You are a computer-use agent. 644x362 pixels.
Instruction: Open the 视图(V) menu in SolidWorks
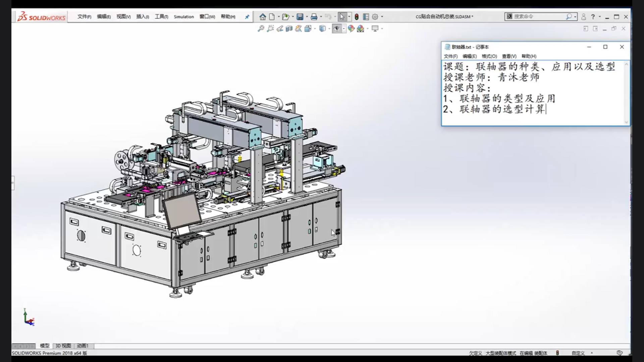pyautogui.click(x=123, y=16)
